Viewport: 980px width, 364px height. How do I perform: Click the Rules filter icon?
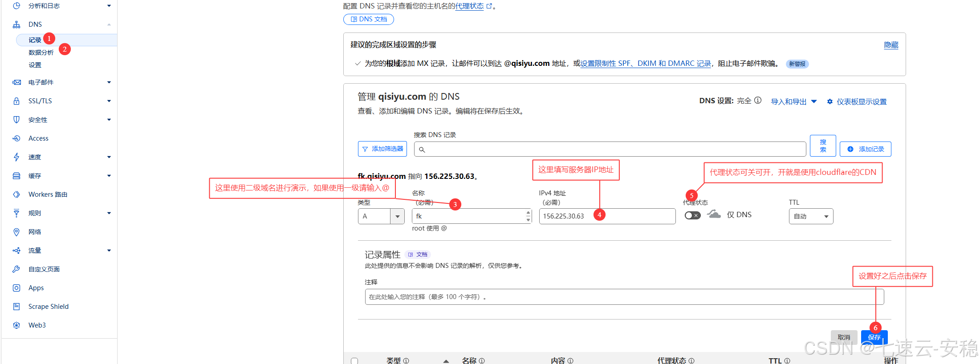coord(16,213)
